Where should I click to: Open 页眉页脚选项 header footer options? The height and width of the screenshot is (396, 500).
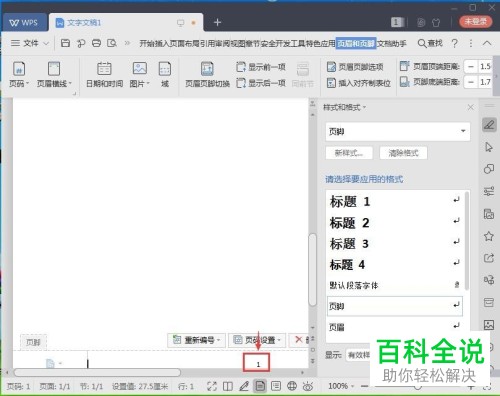click(355, 67)
